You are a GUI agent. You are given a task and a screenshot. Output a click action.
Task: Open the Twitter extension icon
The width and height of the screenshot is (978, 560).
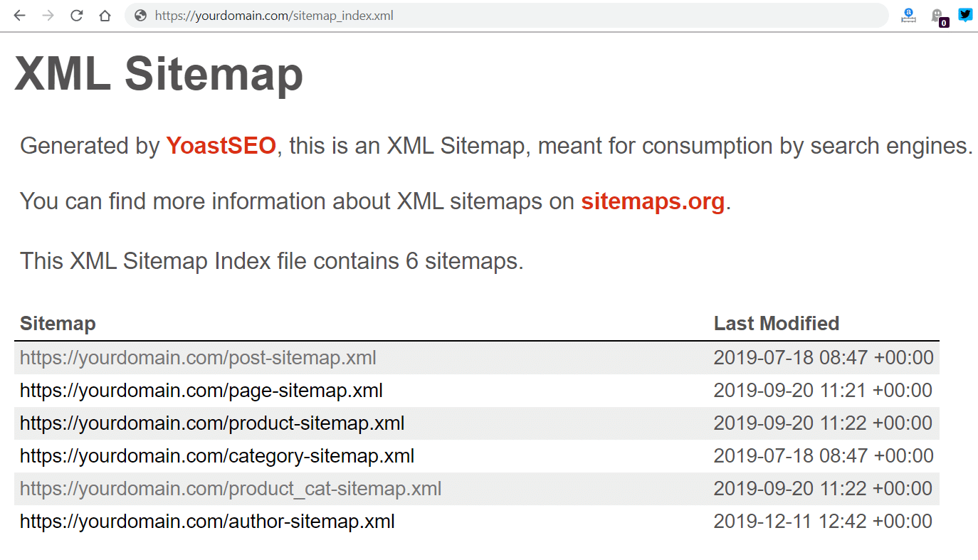[965, 14]
